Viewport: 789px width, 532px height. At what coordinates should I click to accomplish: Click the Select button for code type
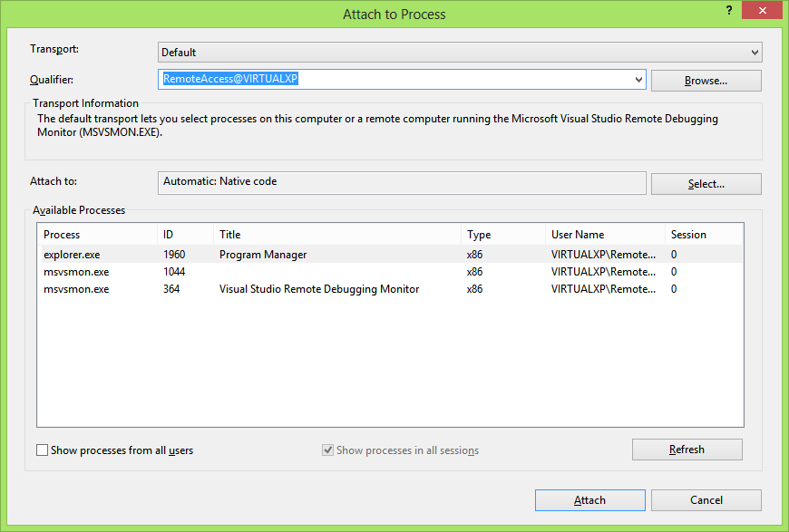[x=706, y=184]
